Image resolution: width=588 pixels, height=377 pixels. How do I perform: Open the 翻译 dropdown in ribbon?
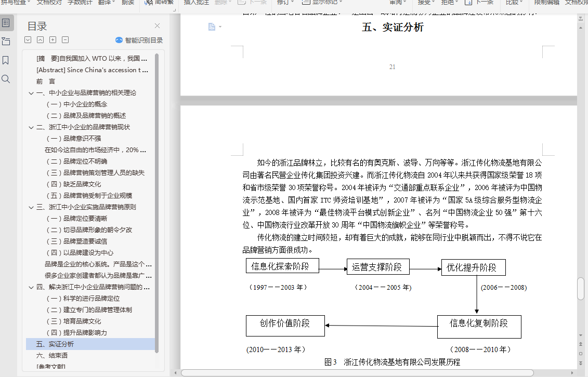pyautogui.click(x=107, y=2)
